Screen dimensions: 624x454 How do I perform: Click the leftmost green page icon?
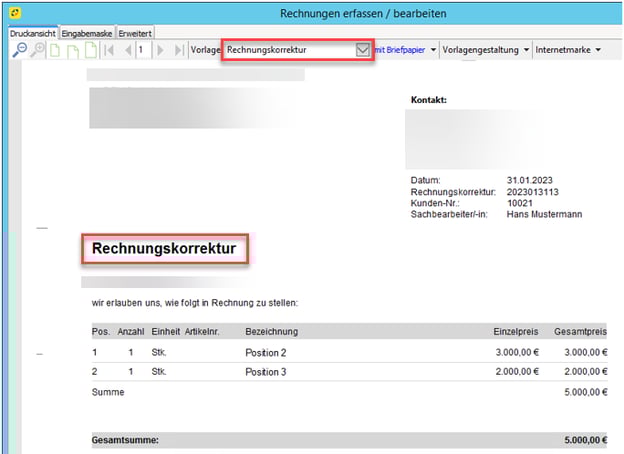(56, 50)
